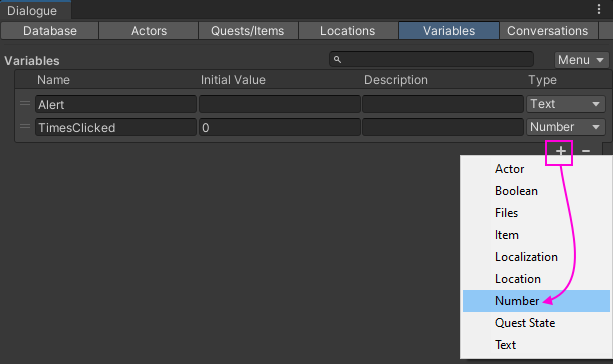Click the minus icon to remove a variable
Viewport: 613px width, 364px height.
586,151
